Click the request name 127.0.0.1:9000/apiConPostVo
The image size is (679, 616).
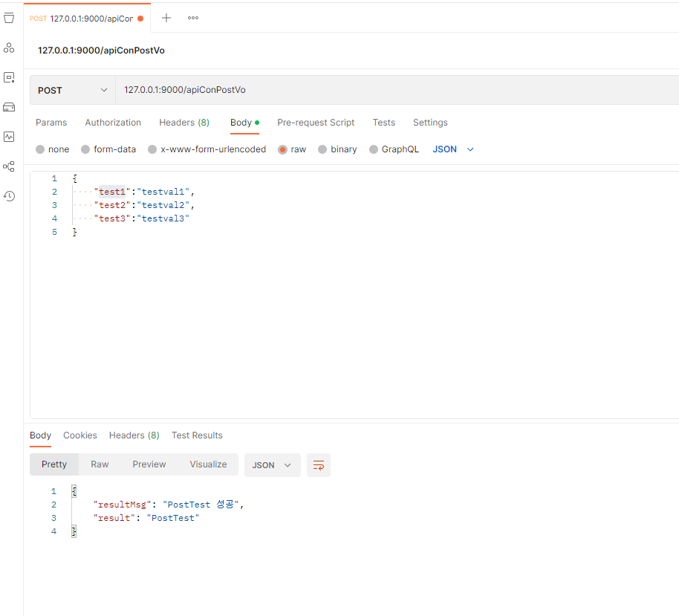[101, 51]
